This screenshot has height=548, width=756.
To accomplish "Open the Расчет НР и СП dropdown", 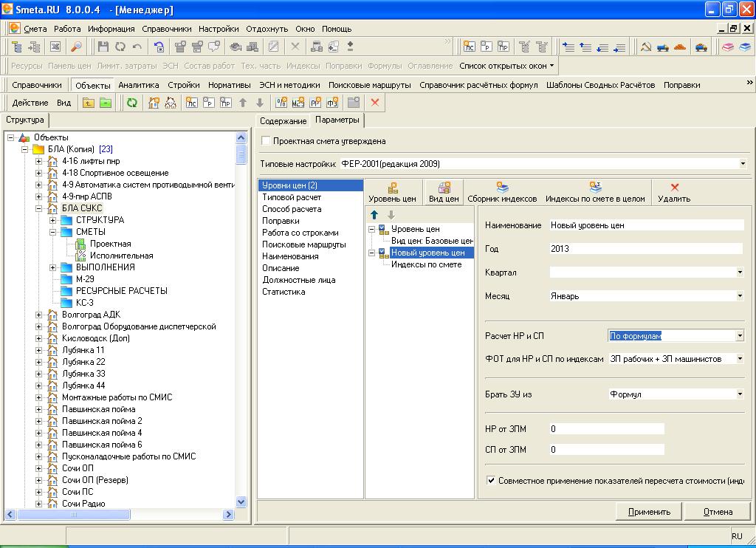I will (740, 336).
